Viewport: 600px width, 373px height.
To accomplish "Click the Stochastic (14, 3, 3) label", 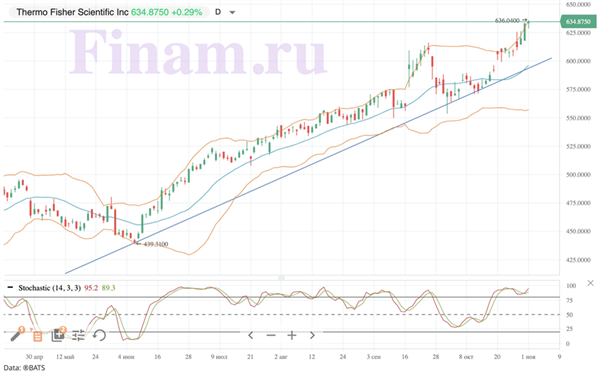I will click(x=49, y=288).
